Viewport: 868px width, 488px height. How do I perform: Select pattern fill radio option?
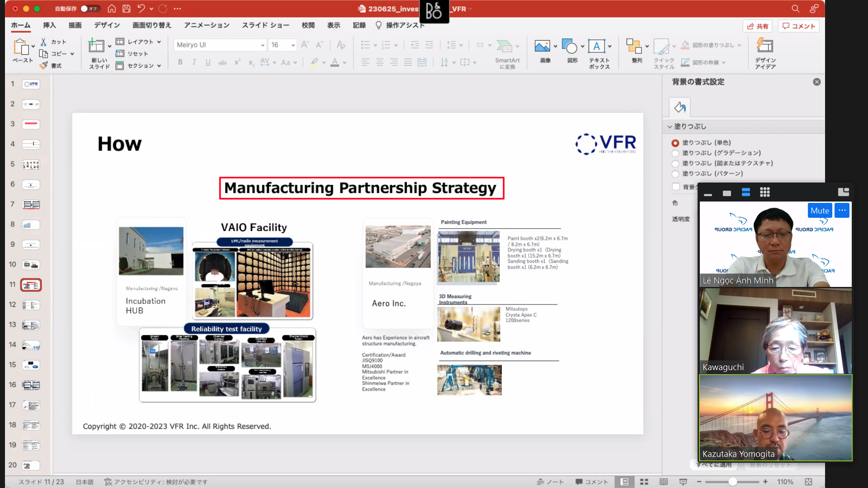tap(675, 174)
